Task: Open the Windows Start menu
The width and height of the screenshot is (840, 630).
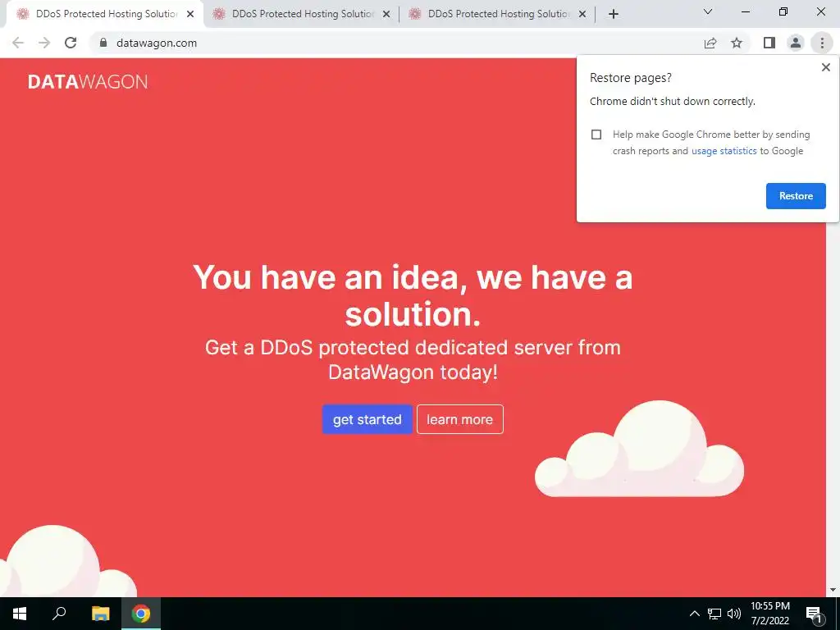Action: click(20, 614)
